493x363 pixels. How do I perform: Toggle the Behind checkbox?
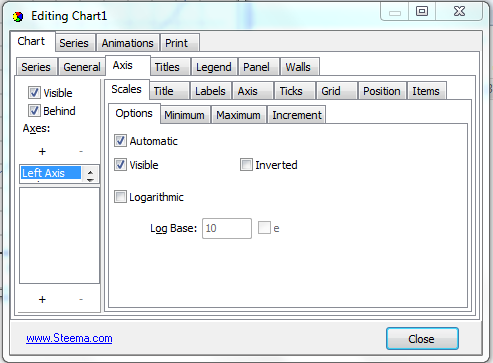34,110
